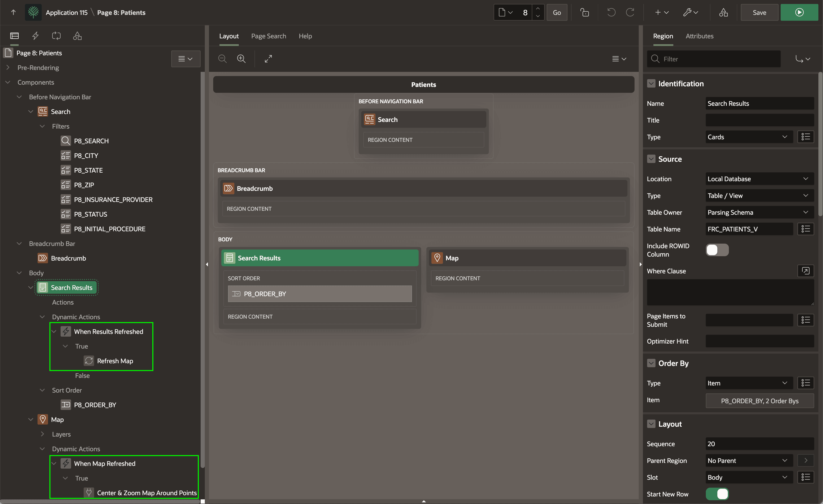The height and width of the screenshot is (504, 823).
Task: Collapse the Order By section
Action: pyautogui.click(x=651, y=363)
